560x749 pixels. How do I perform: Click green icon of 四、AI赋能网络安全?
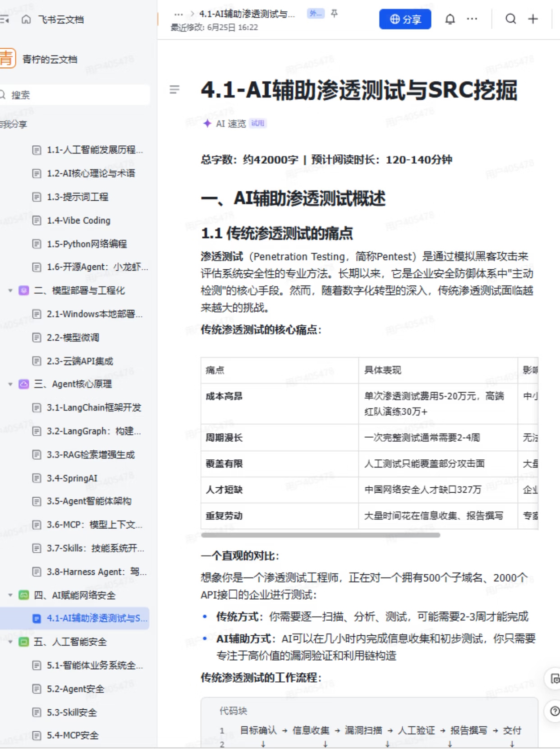point(24,595)
